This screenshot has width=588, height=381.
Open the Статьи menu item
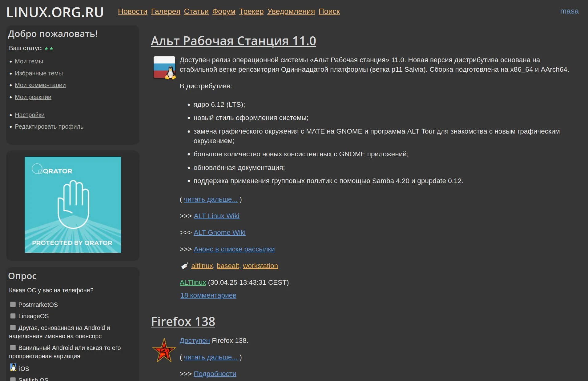196,11
